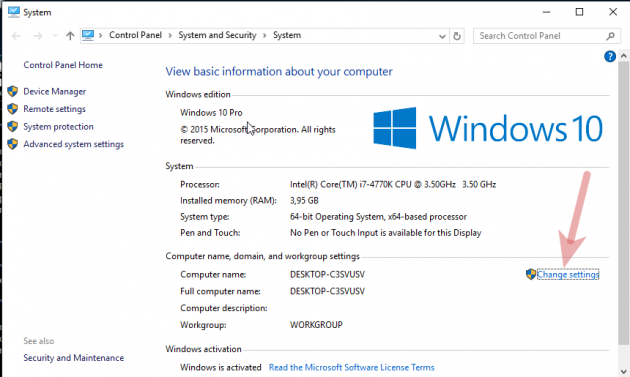Click the computer icon in address bar
This screenshot has height=377, width=630.
[x=88, y=35]
